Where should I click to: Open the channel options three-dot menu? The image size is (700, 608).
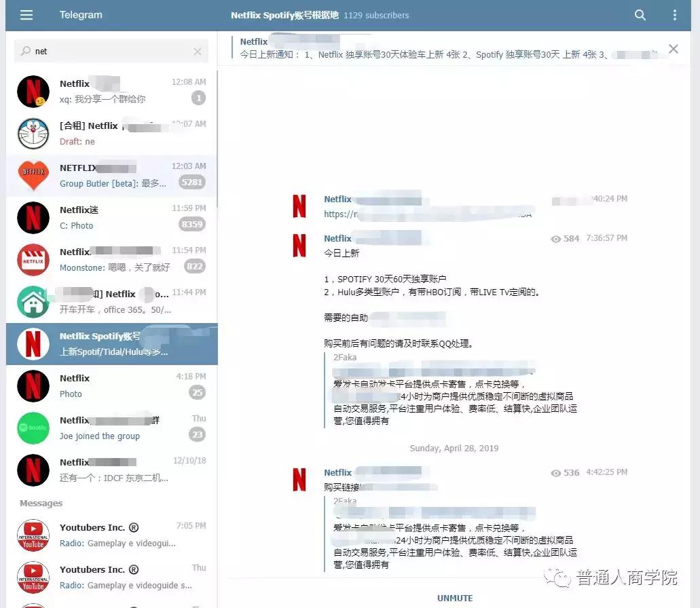[674, 15]
